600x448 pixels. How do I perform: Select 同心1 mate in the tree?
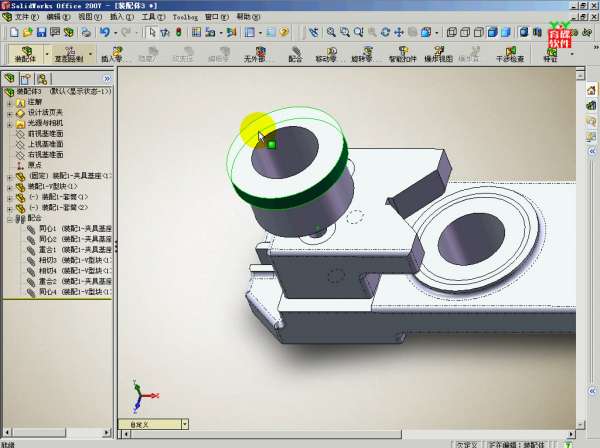tap(47, 228)
